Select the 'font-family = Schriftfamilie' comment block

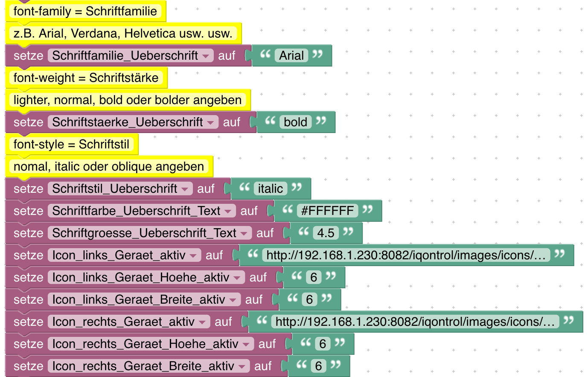point(85,11)
